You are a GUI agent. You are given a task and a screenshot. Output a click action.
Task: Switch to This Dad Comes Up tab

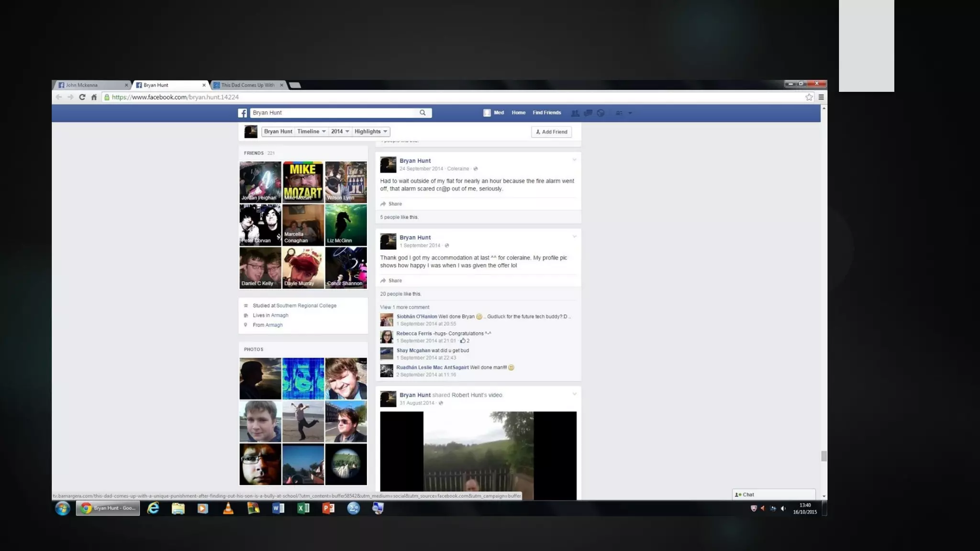(x=247, y=85)
